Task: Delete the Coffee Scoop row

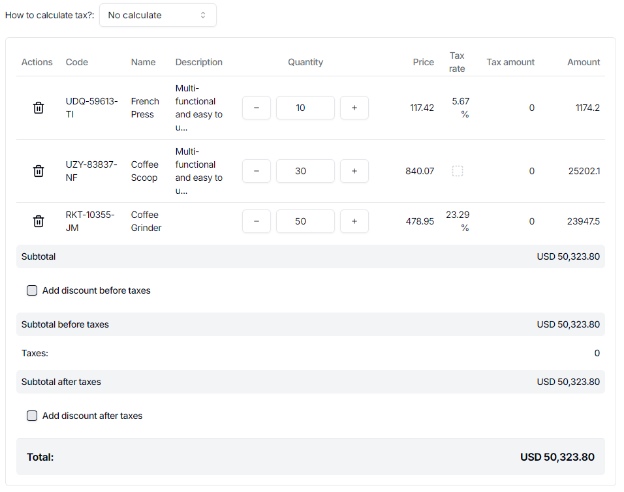Action: click(x=38, y=171)
